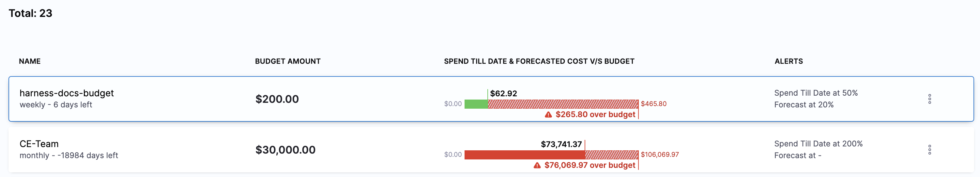Sort by the BUDGET AMOUNT column header
Image resolution: width=980 pixels, height=177 pixels.
click(288, 61)
